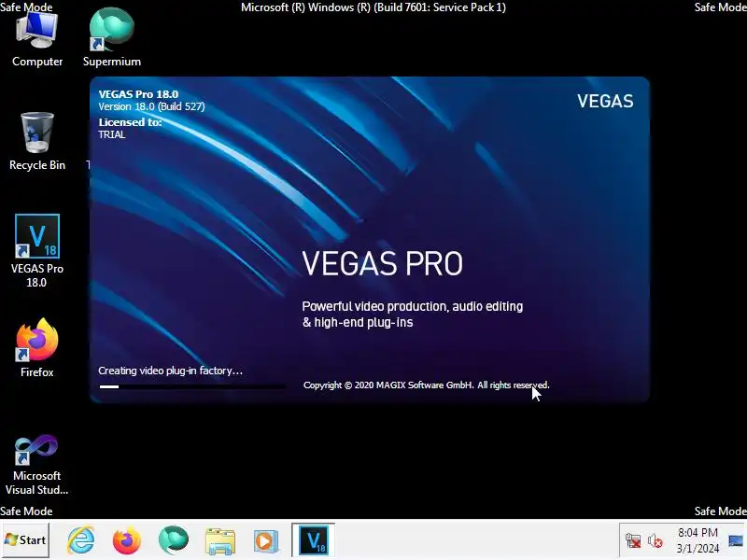This screenshot has height=560, width=747.
Task: Select the Supermium desktop shortcut
Action: click(111, 38)
